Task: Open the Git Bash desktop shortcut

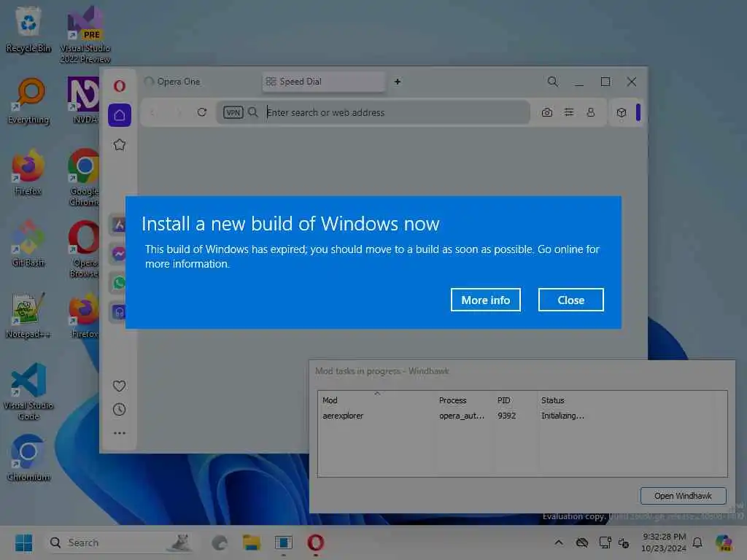Action: pyautogui.click(x=28, y=244)
